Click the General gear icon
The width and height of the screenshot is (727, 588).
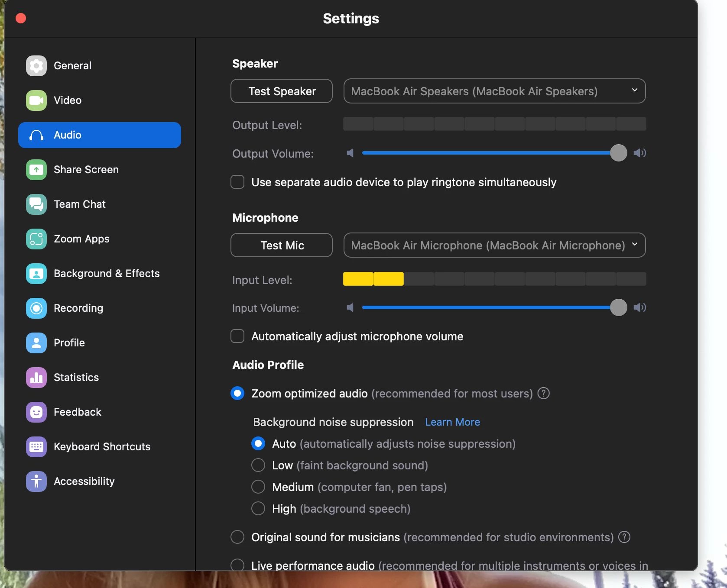tap(36, 66)
